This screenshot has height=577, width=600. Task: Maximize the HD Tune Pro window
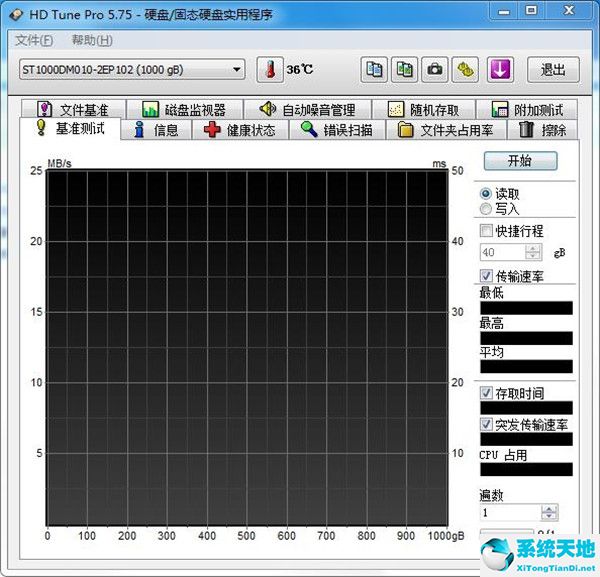[532, 11]
